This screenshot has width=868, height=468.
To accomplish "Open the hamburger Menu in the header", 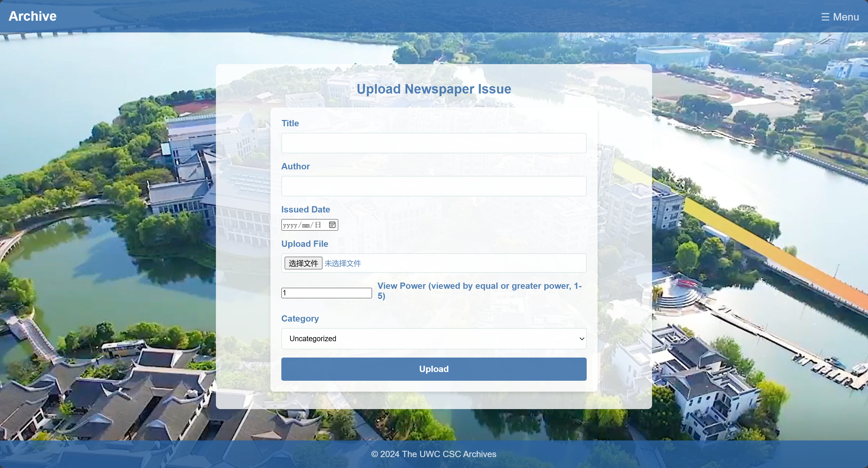I will coord(840,17).
